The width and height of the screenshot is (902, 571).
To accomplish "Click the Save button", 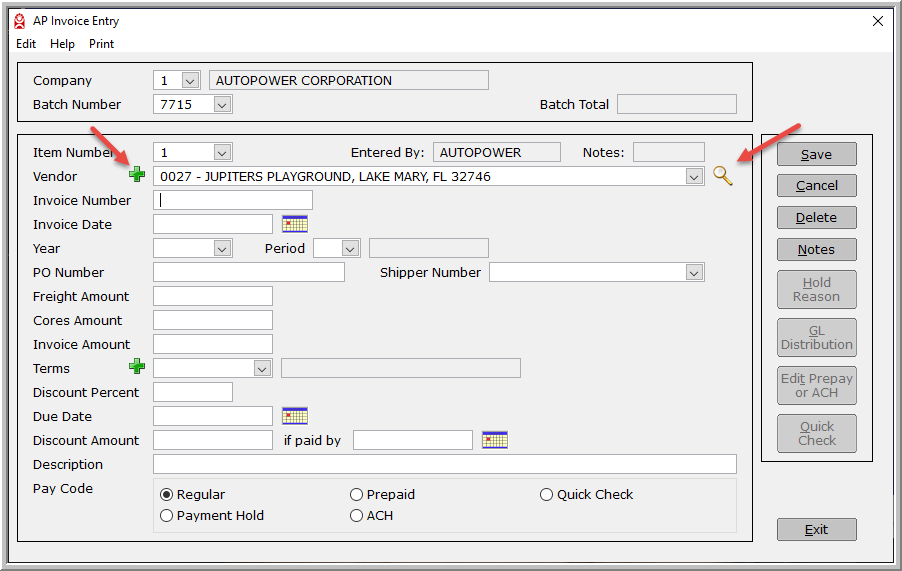I will 816,154.
